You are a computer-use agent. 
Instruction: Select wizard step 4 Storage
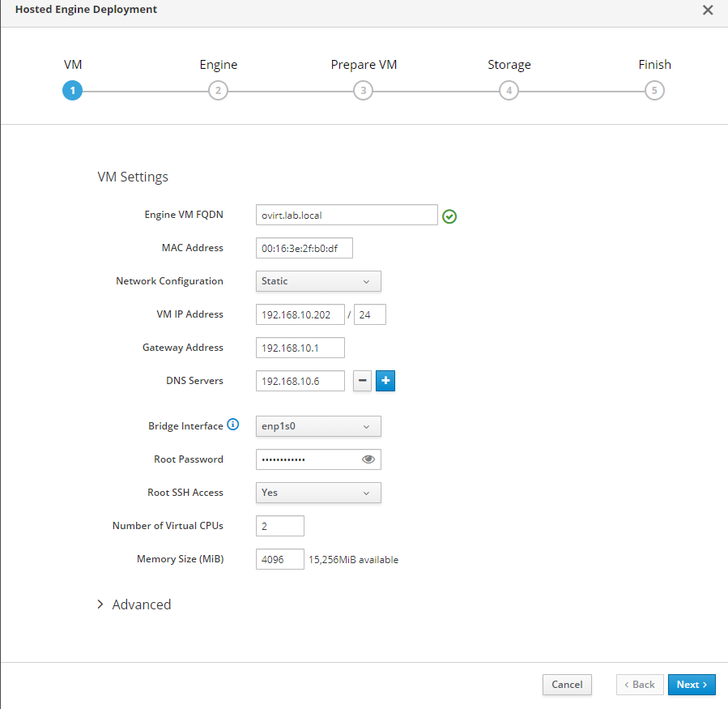coord(509,91)
